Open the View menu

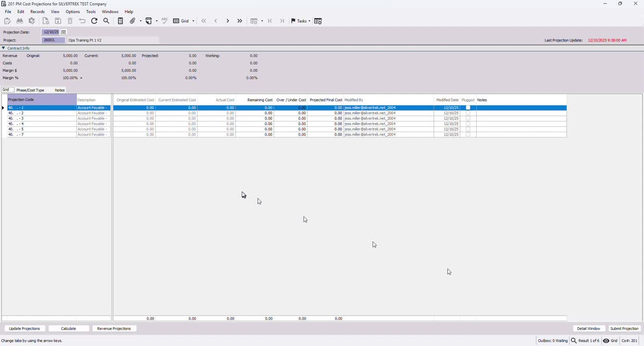[55, 12]
